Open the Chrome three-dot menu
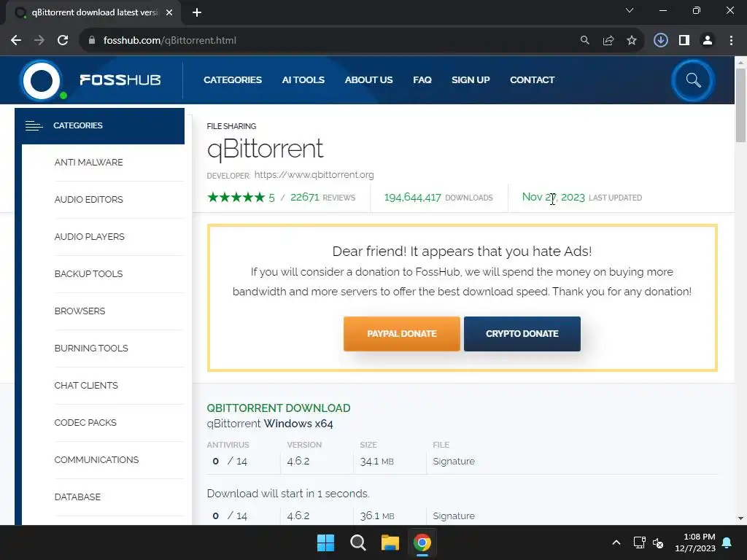This screenshot has height=560, width=747. click(731, 41)
